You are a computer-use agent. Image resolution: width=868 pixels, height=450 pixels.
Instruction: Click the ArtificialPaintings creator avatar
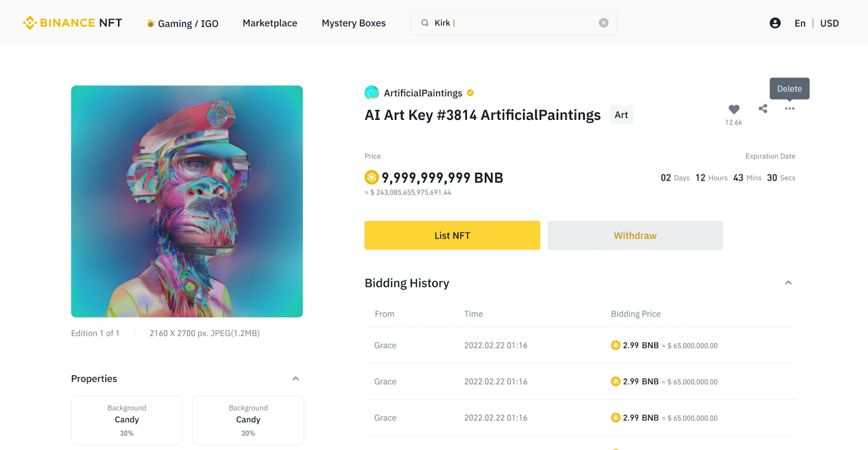pos(372,93)
